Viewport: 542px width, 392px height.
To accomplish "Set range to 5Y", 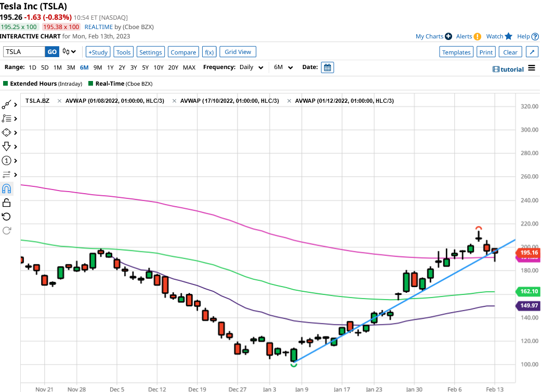I will pyautogui.click(x=145, y=67).
